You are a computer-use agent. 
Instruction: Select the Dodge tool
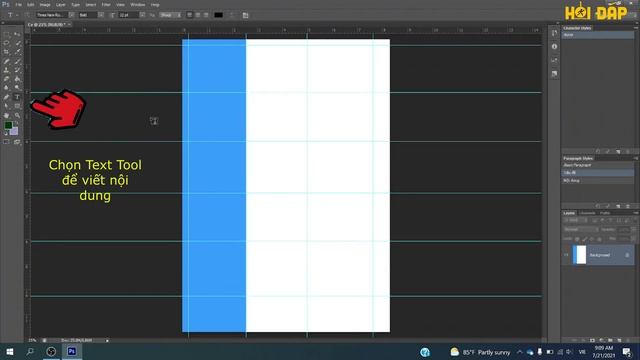17,88
